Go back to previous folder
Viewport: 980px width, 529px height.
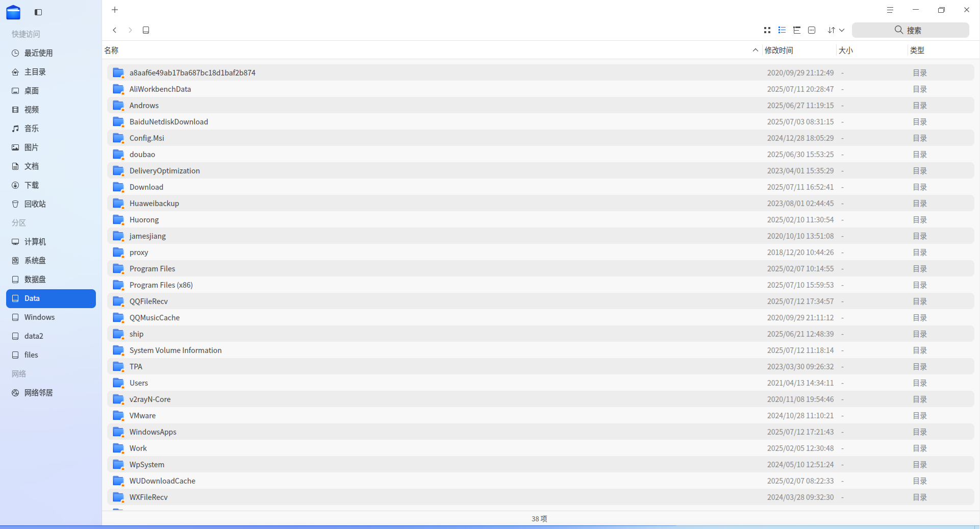pyautogui.click(x=115, y=30)
